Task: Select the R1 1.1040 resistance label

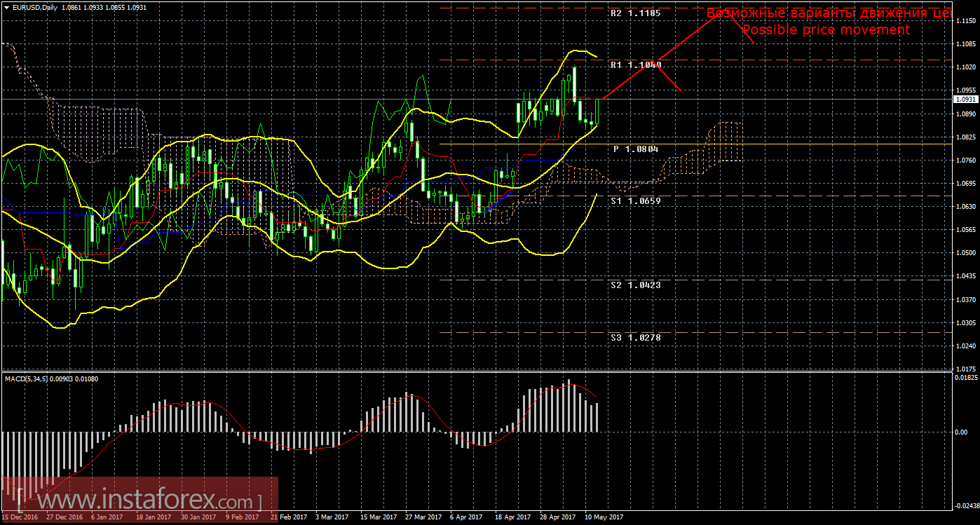Action: click(635, 64)
